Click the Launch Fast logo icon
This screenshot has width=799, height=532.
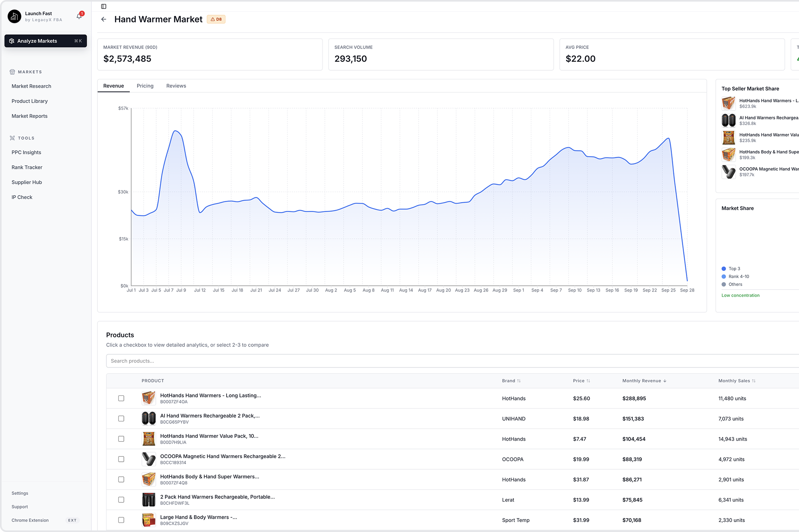(x=14, y=16)
